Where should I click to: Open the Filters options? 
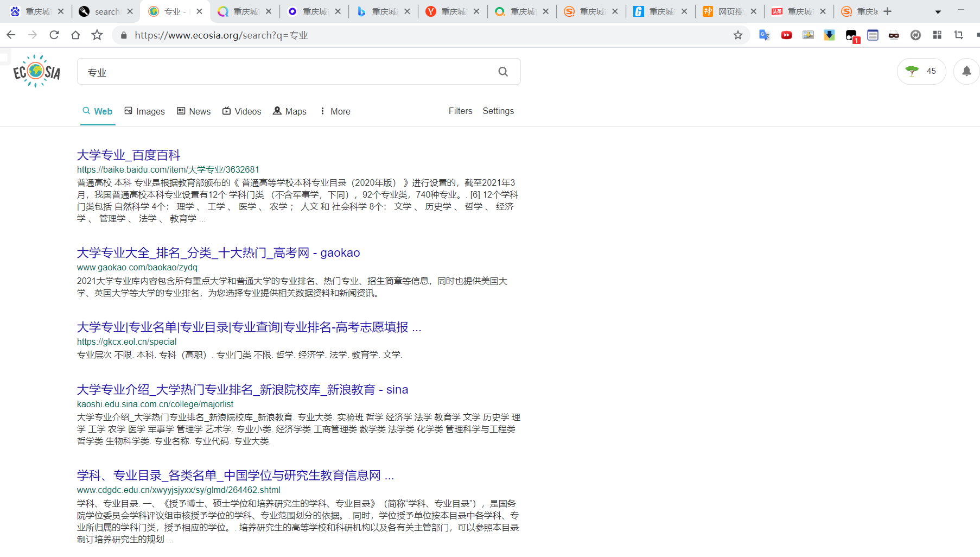click(x=460, y=111)
